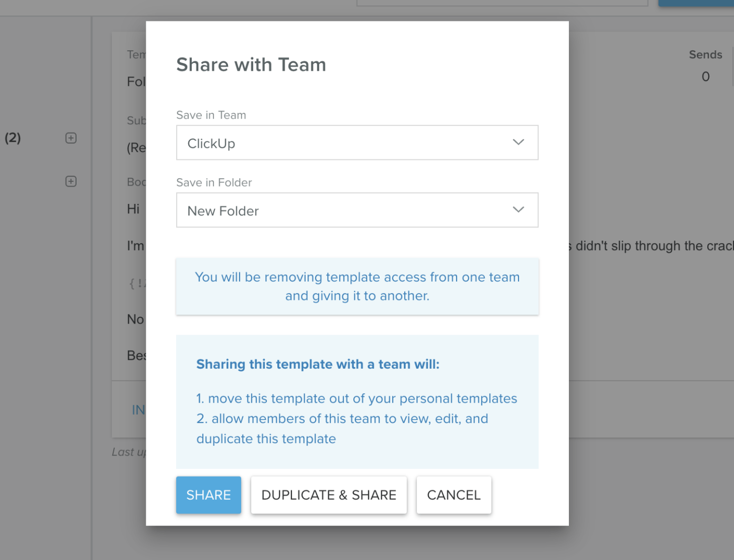Viewport: 734px width, 560px height.
Task: Click the Share with Team dialog title
Action: pyautogui.click(x=251, y=65)
